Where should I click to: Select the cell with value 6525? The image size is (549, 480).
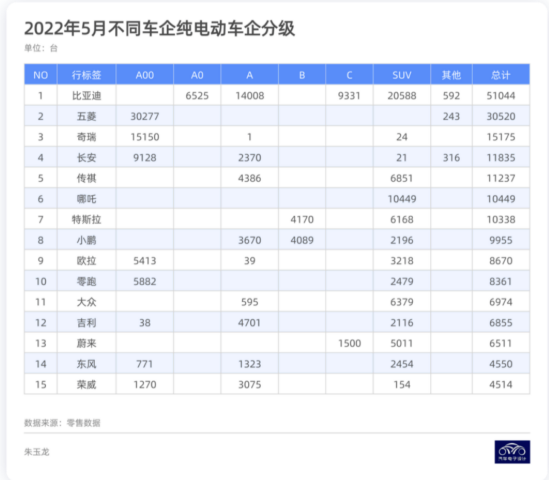click(x=197, y=96)
